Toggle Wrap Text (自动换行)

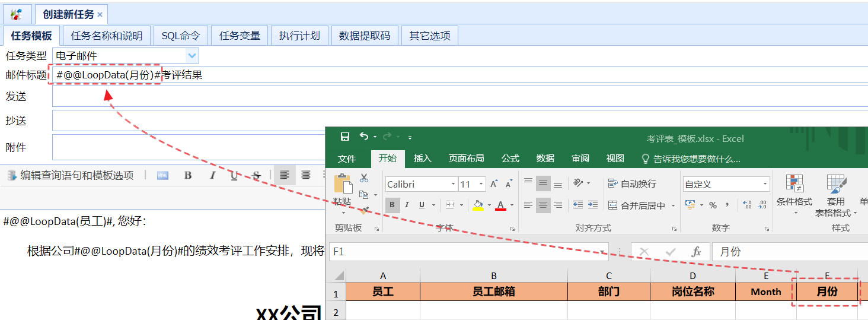[x=632, y=184]
